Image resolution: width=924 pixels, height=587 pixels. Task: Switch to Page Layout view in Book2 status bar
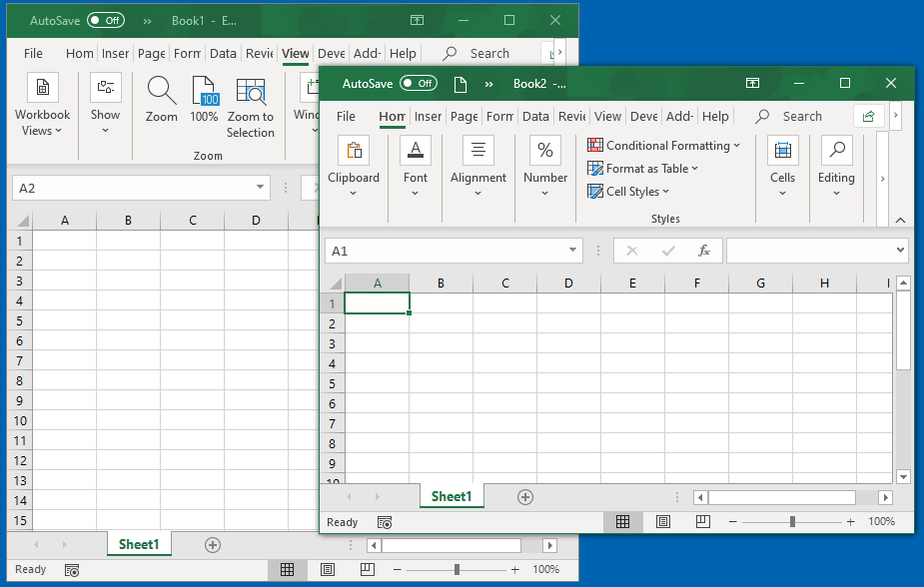[x=663, y=521]
